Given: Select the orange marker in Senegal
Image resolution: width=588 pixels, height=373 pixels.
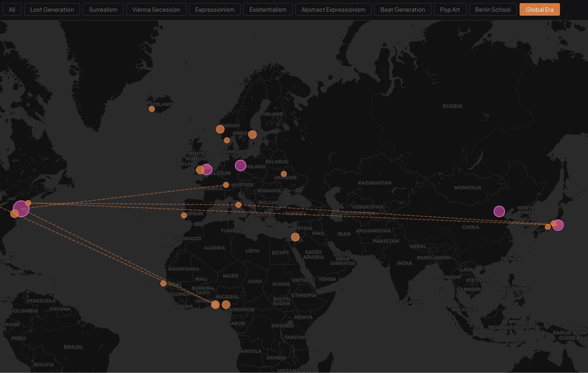Looking at the screenshot, I should (163, 283).
